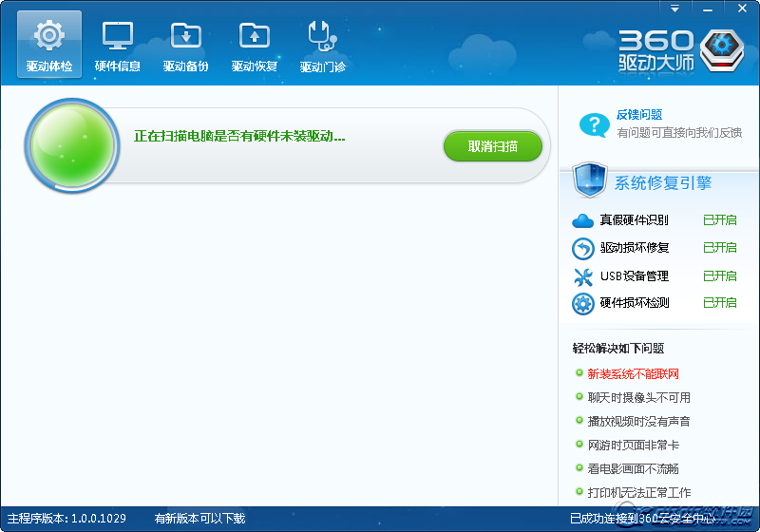Open the title bar dropdown menu arrow

(x=674, y=9)
